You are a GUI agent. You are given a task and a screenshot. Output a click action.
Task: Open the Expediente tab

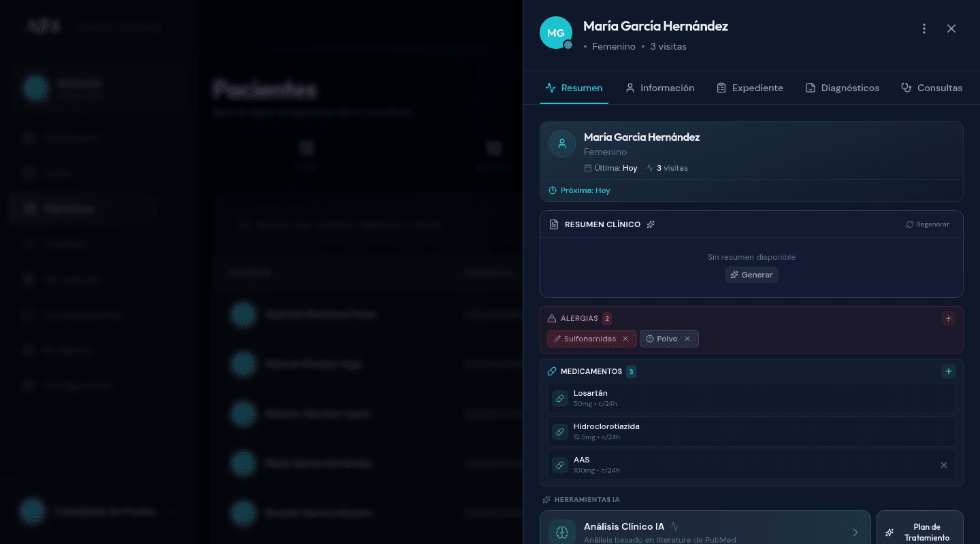[x=749, y=88]
